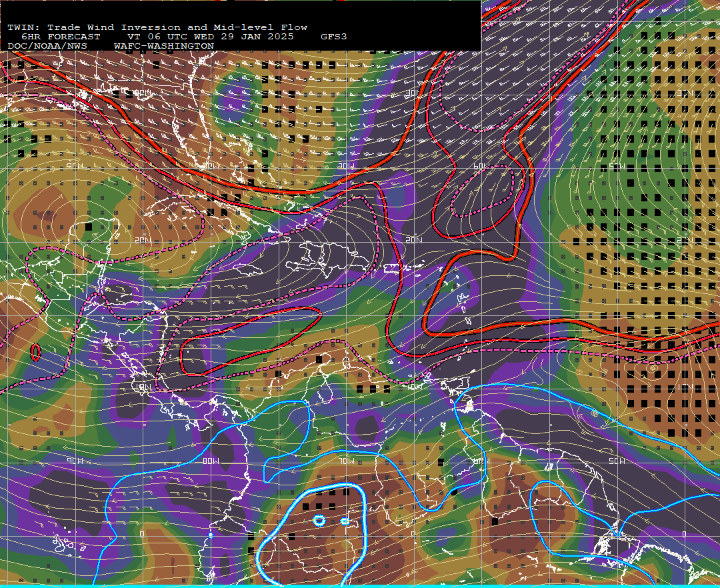Image resolution: width=720 pixels, height=588 pixels.
Task: Click the 'GFS3' model label
Action: [334, 37]
